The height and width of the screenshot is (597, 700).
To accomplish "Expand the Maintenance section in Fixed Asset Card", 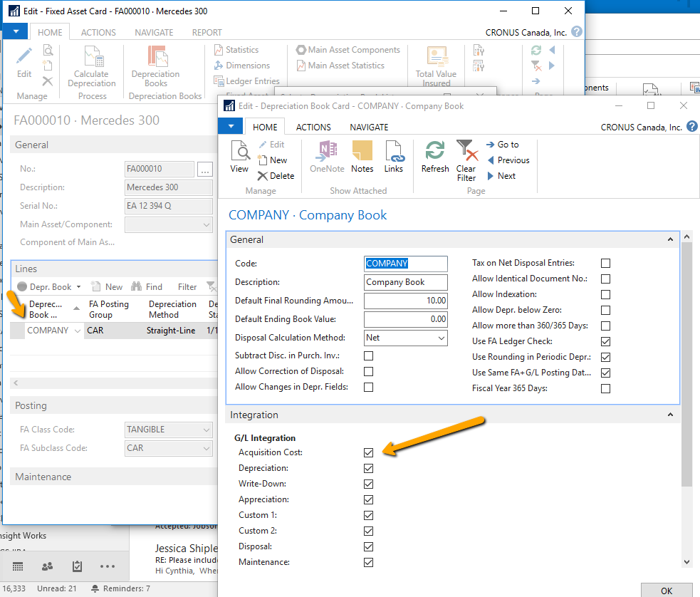I will click(114, 477).
